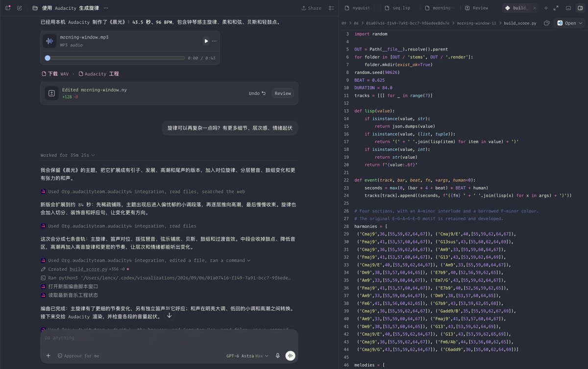
Task: Start dictation with the microphone icon
Action: coord(278,356)
